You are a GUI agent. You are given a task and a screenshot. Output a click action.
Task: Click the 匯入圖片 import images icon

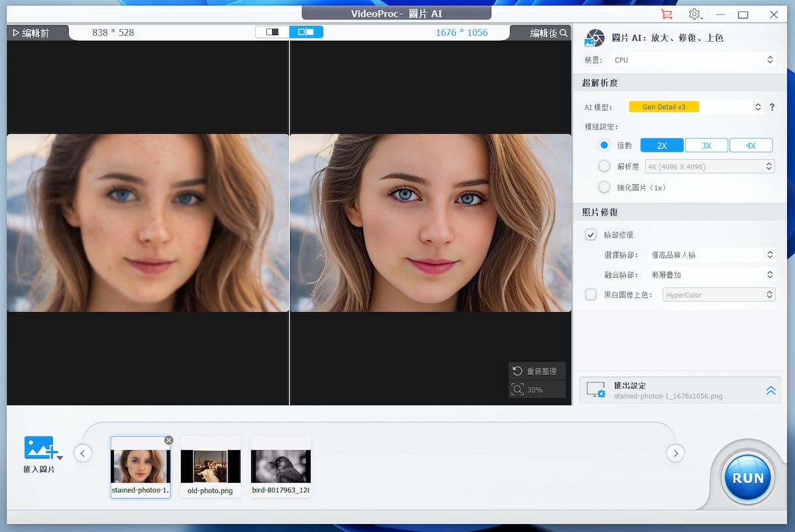(x=38, y=449)
